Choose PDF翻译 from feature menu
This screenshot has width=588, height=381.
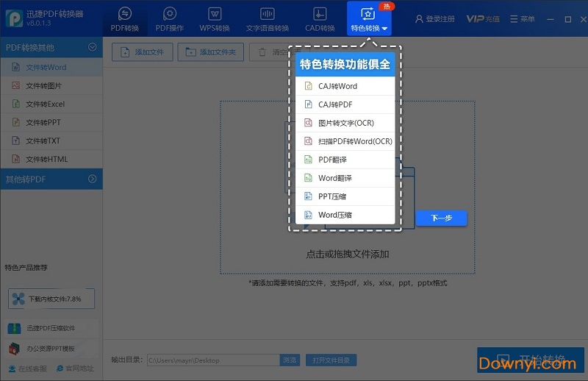click(x=345, y=160)
